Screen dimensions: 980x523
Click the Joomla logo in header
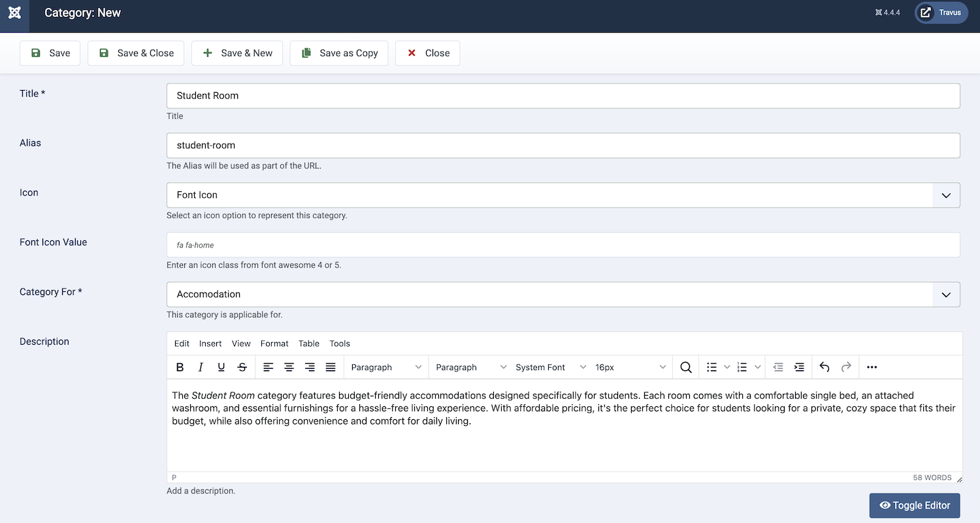tap(14, 13)
